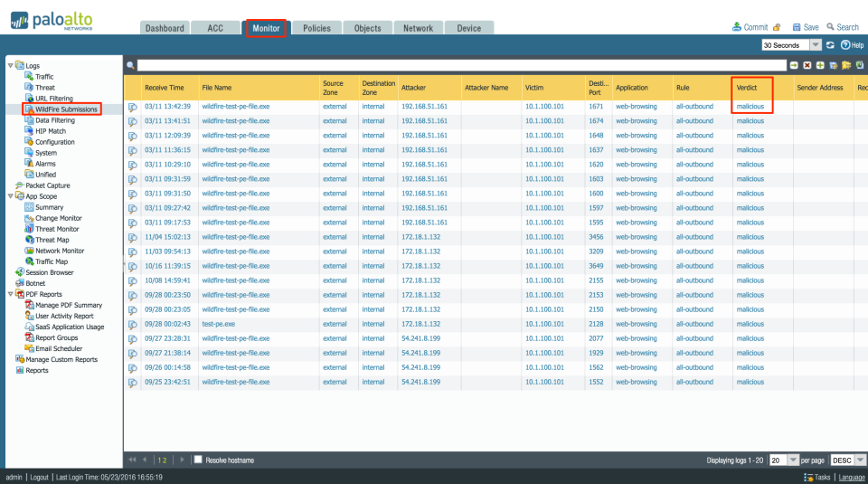Image resolution: width=868 pixels, height=484 pixels.
Task: Apply filter with the green arrow icon
Action: tap(794, 65)
